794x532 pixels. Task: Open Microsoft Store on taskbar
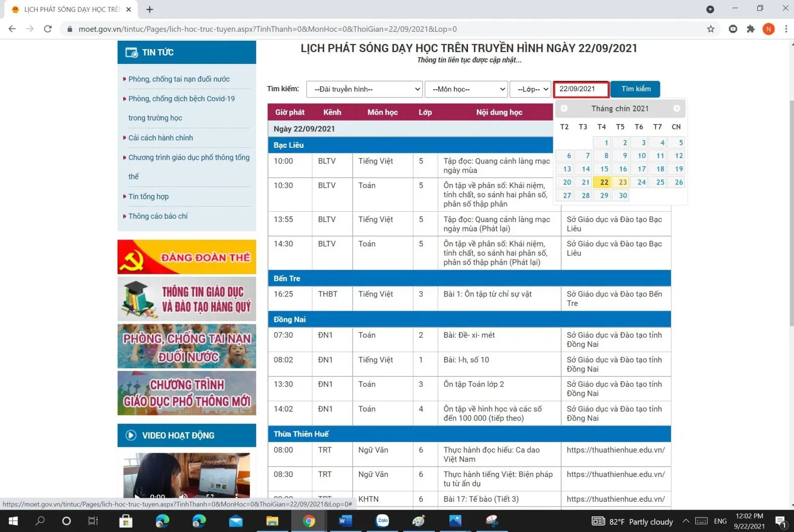126,521
